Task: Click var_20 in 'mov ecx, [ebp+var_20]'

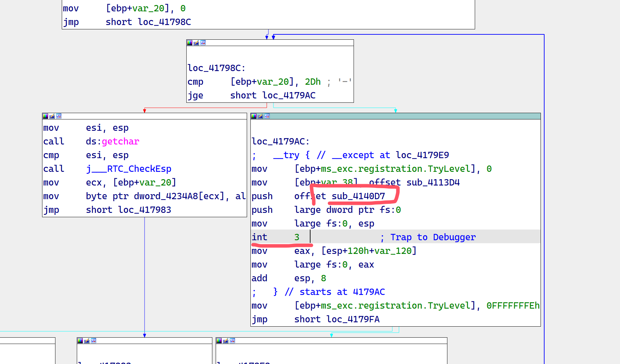Action: click(155, 183)
